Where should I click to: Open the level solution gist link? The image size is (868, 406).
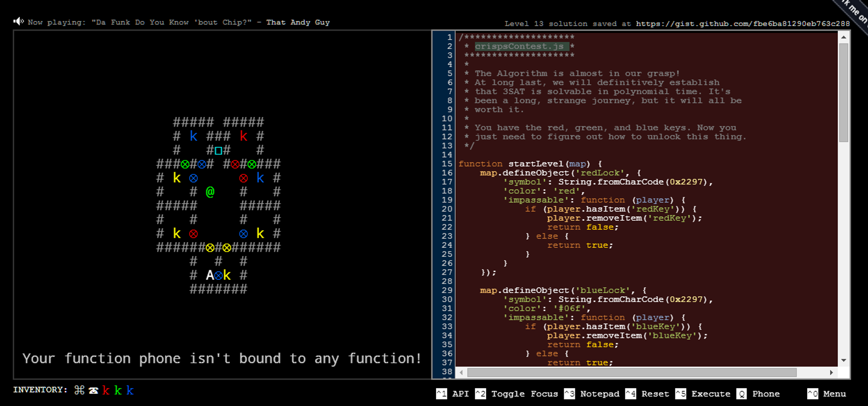click(x=742, y=23)
